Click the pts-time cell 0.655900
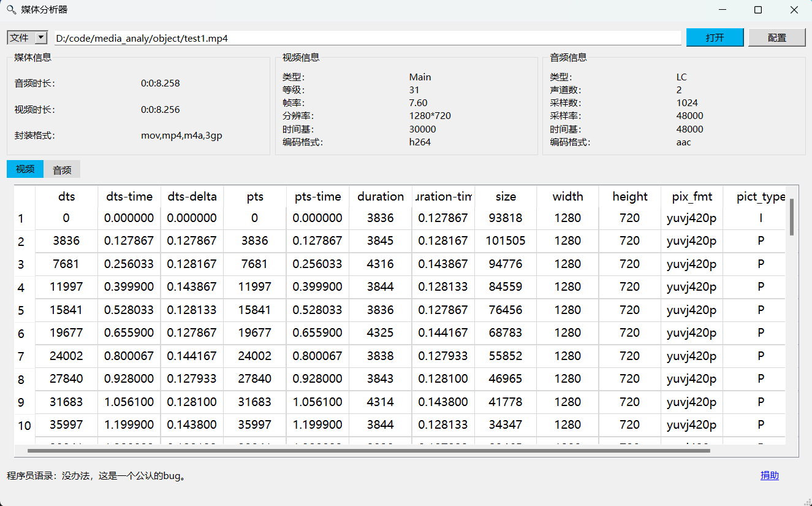Screen dimensions: 812x506 (x=317, y=332)
